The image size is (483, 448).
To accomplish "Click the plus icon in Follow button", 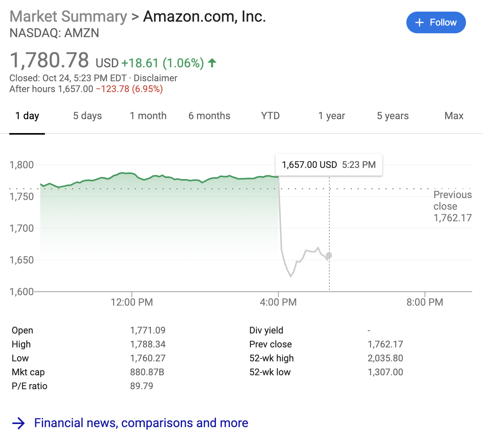I will pyautogui.click(x=420, y=22).
